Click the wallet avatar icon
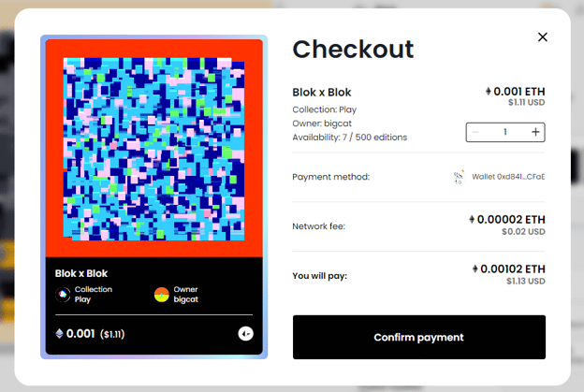 click(x=459, y=177)
